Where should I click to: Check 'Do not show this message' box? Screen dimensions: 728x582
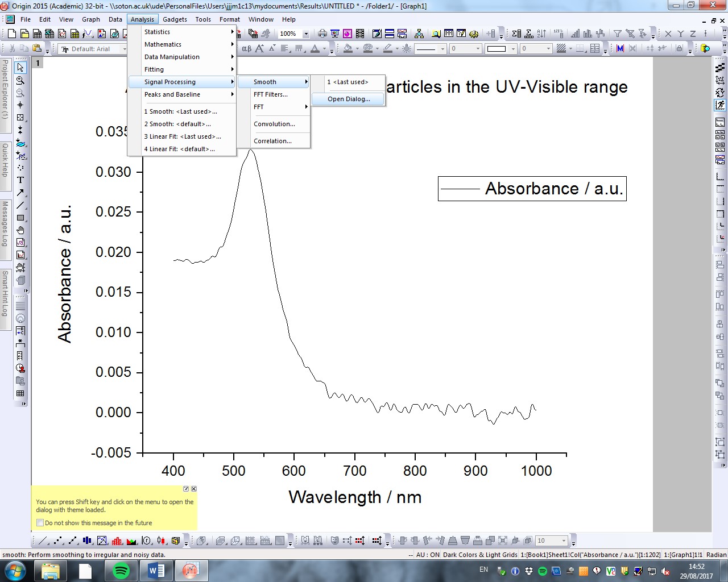coord(40,523)
